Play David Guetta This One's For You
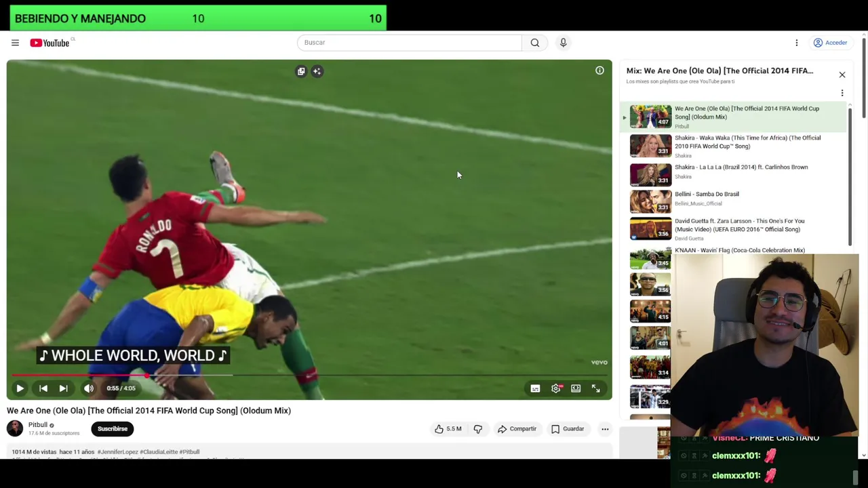The width and height of the screenshot is (868, 488). tap(734, 228)
